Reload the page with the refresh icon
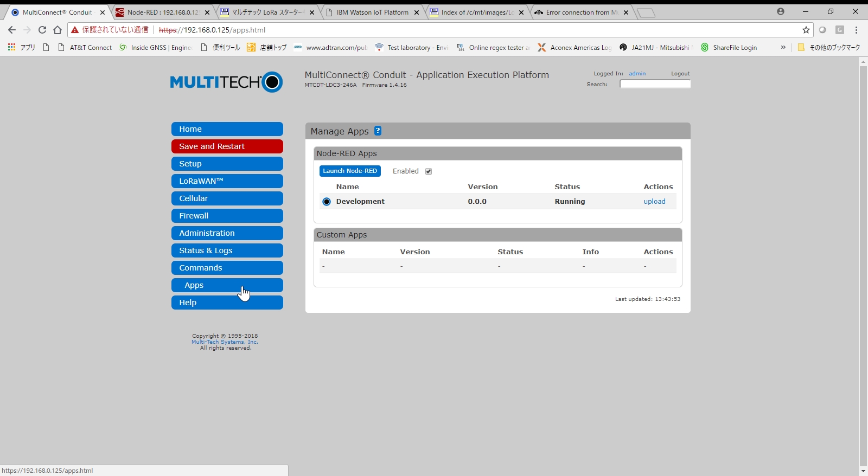The width and height of the screenshot is (868, 476). point(42,30)
